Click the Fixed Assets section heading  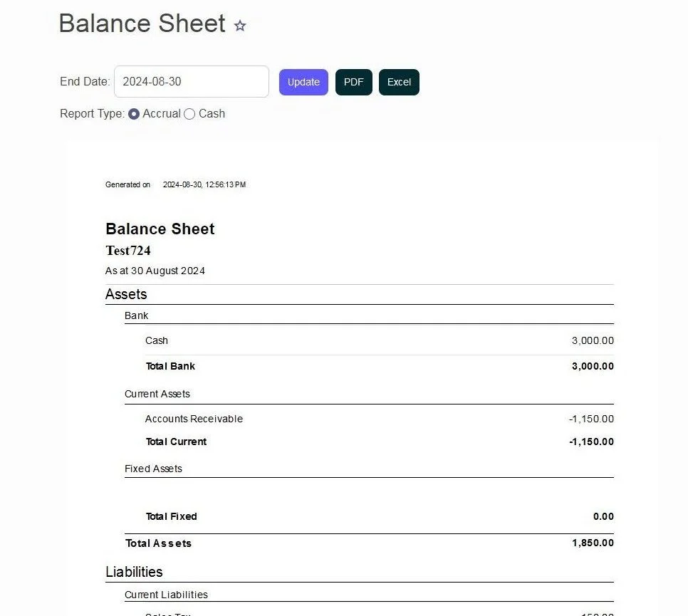click(153, 469)
